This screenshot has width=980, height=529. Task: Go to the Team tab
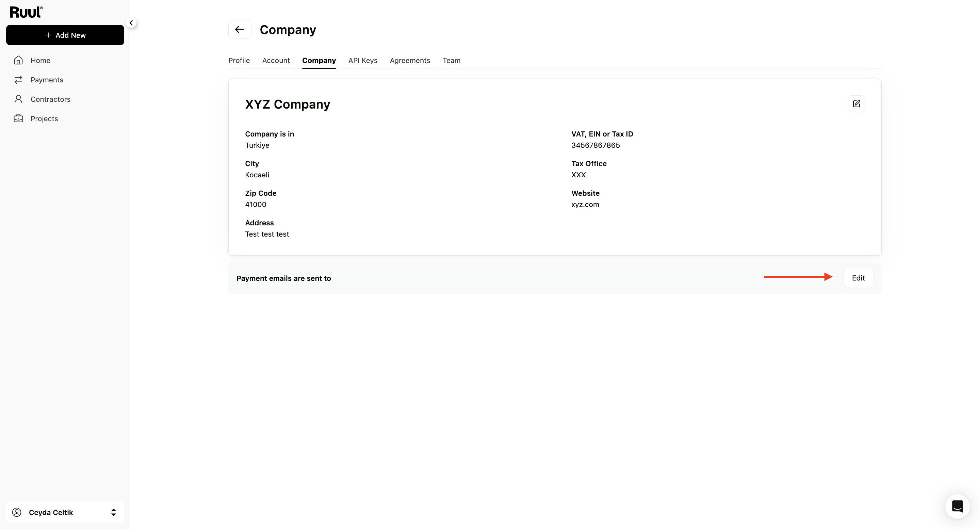[451, 61]
